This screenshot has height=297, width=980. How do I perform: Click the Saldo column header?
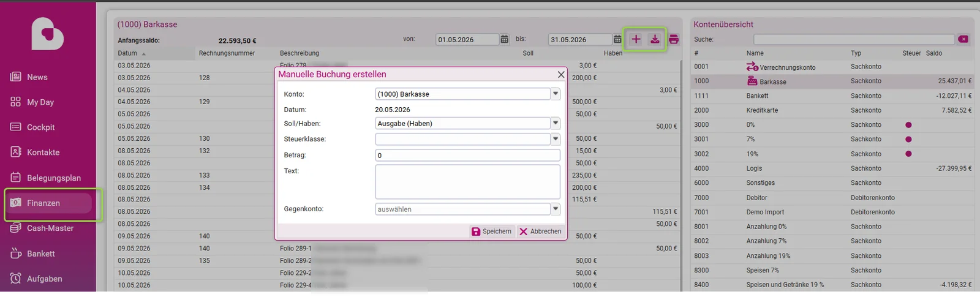pos(934,53)
